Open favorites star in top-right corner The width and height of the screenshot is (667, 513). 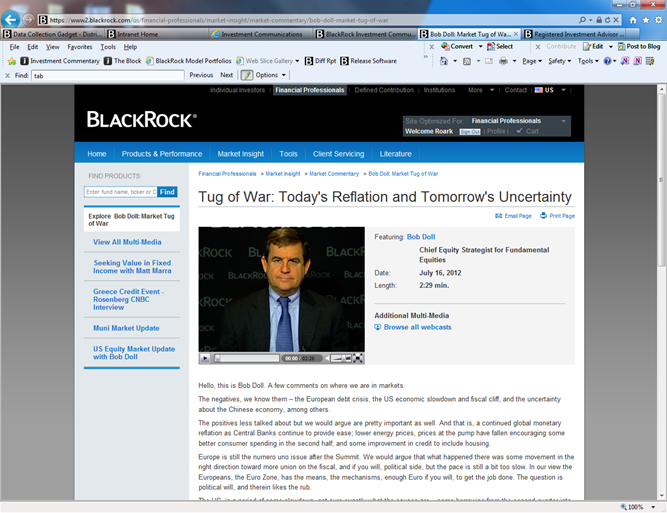click(x=646, y=20)
